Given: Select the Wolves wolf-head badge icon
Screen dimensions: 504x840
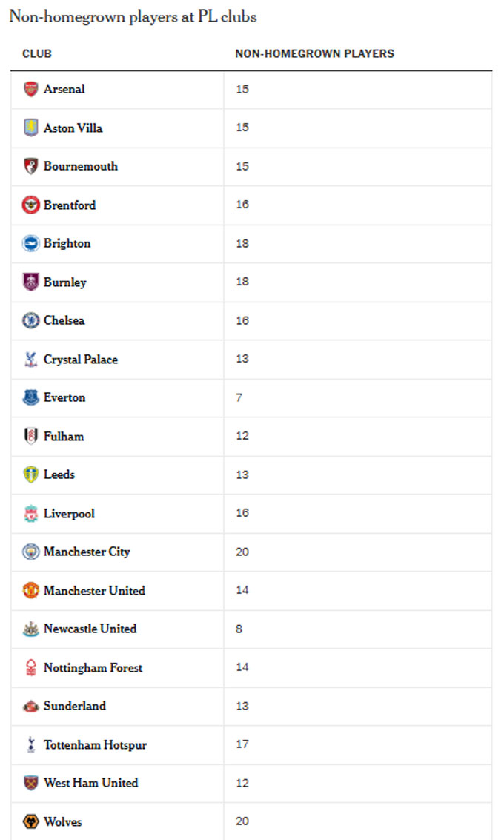Looking at the screenshot, I should [x=31, y=821].
